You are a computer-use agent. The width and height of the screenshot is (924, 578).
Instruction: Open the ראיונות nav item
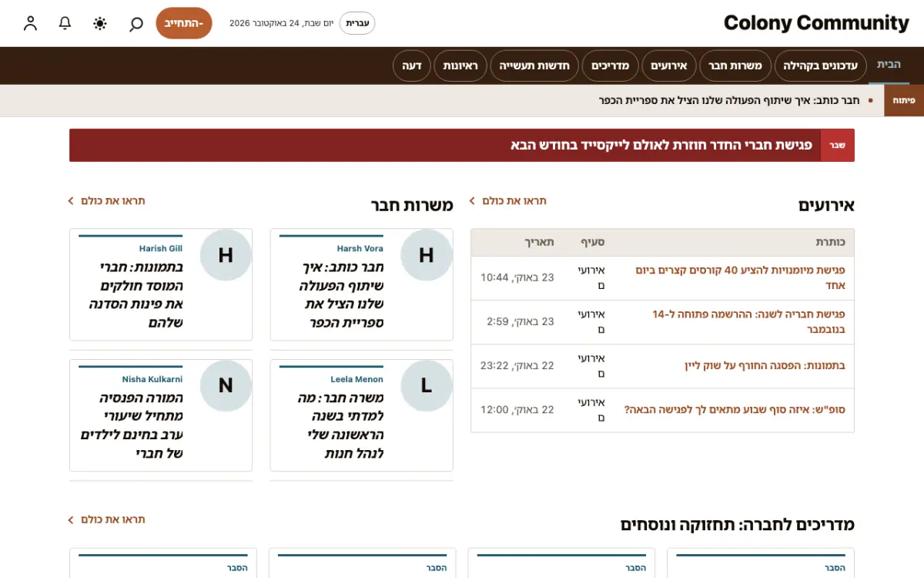point(460,66)
